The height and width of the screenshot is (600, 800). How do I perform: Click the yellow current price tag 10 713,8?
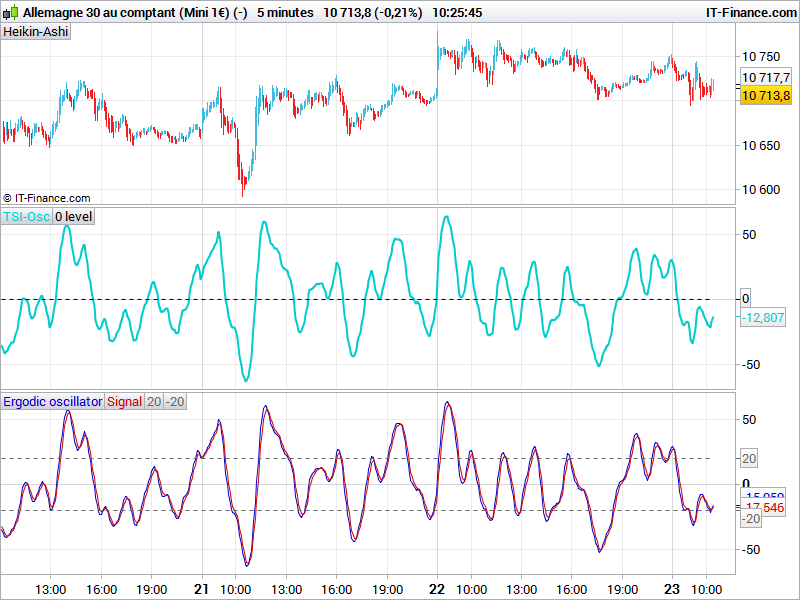click(766, 95)
